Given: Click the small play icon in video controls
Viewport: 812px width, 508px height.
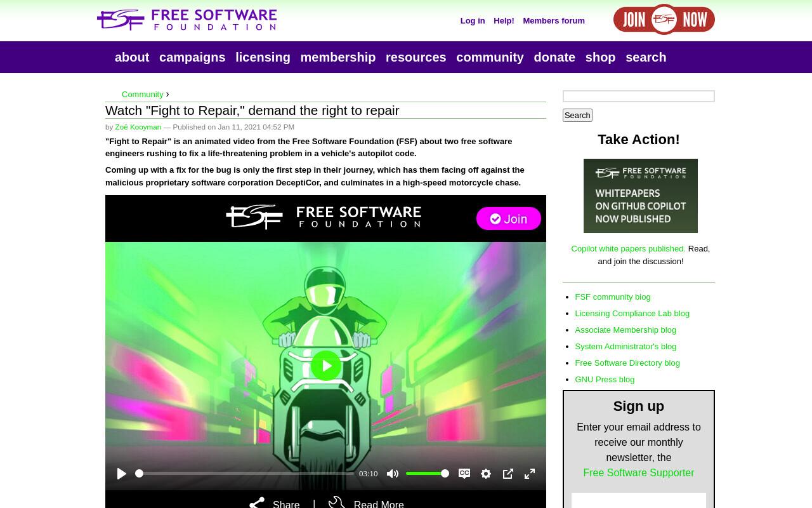Looking at the screenshot, I should point(122,474).
